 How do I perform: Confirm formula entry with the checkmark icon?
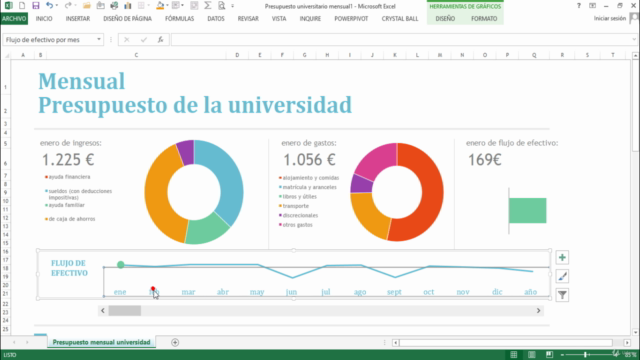[143, 40]
